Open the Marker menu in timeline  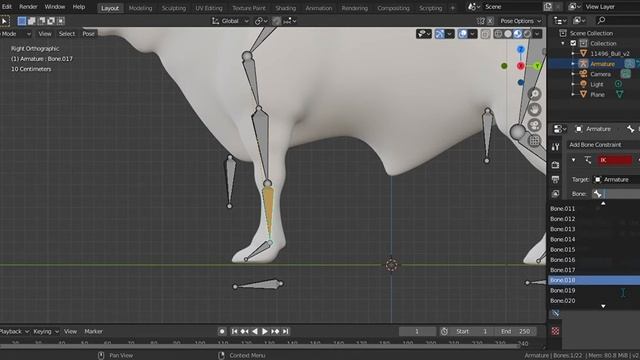[x=93, y=331]
